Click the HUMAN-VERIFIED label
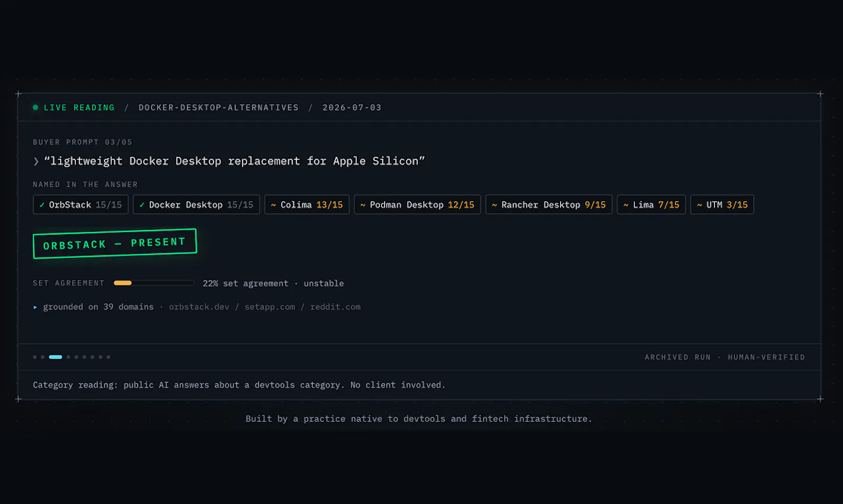The height and width of the screenshot is (504, 843). click(x=767, y=357)
